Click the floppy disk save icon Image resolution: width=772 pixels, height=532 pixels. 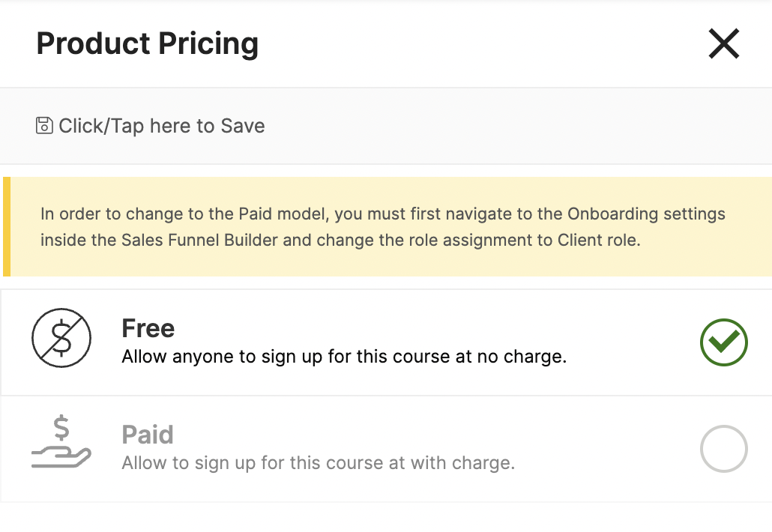pyautogui.click(x=43, y=126)
